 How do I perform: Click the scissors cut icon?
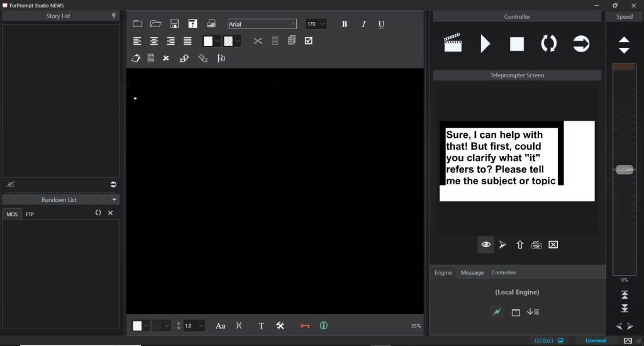click(258, 41)
